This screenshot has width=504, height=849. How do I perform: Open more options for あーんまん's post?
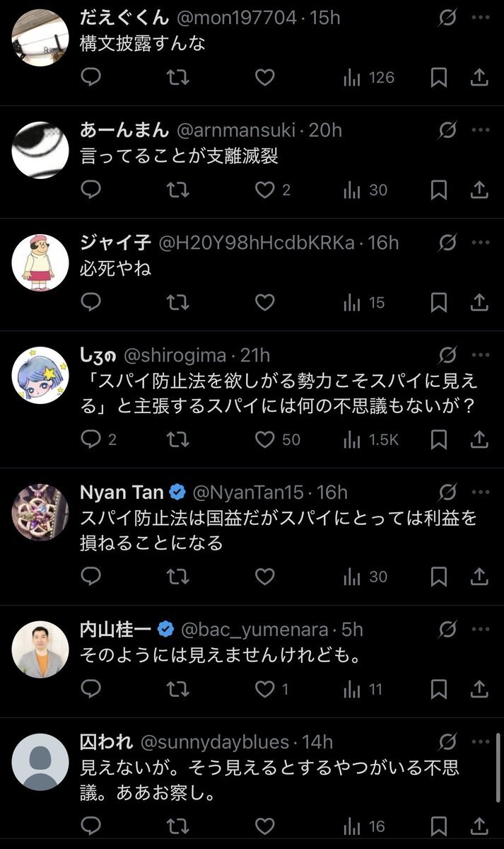481,129
